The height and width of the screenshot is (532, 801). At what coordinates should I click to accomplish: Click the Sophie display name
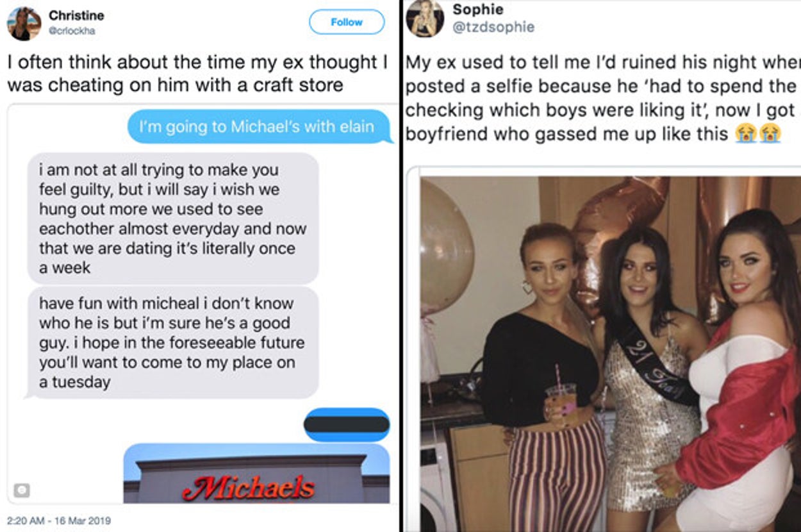(x=478, y=10)
